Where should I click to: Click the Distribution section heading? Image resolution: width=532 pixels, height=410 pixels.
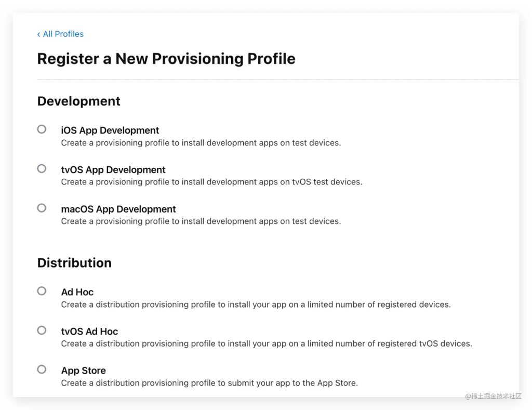[74, 263]
